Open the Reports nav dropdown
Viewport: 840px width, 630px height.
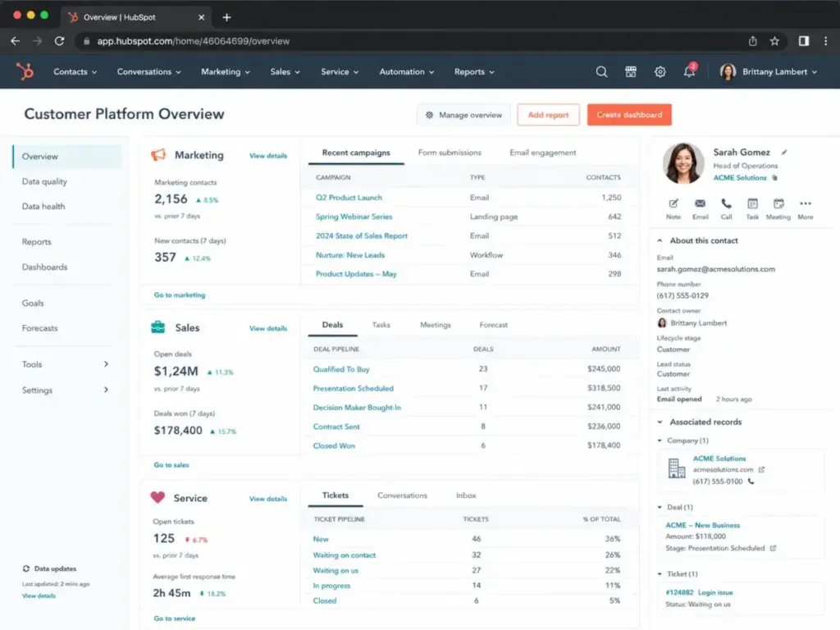474,72
